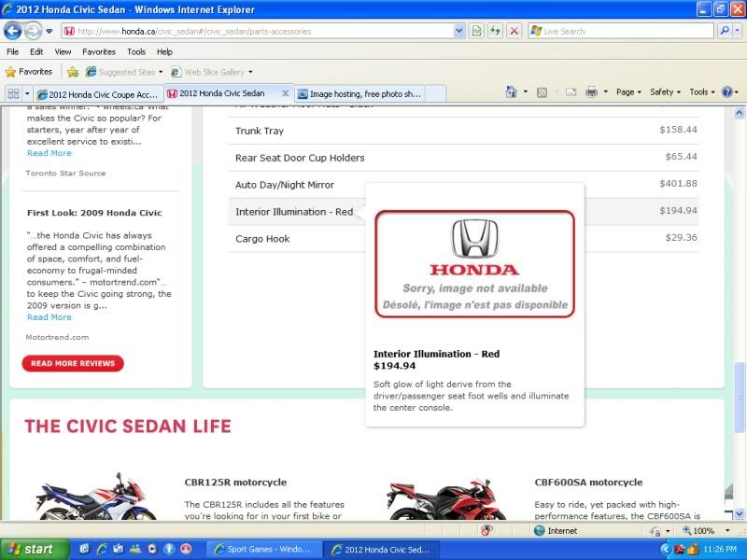Open Web Slice Gallery dropdown
This screenshot has width=747, height=560.
click(x=212, y=72)
